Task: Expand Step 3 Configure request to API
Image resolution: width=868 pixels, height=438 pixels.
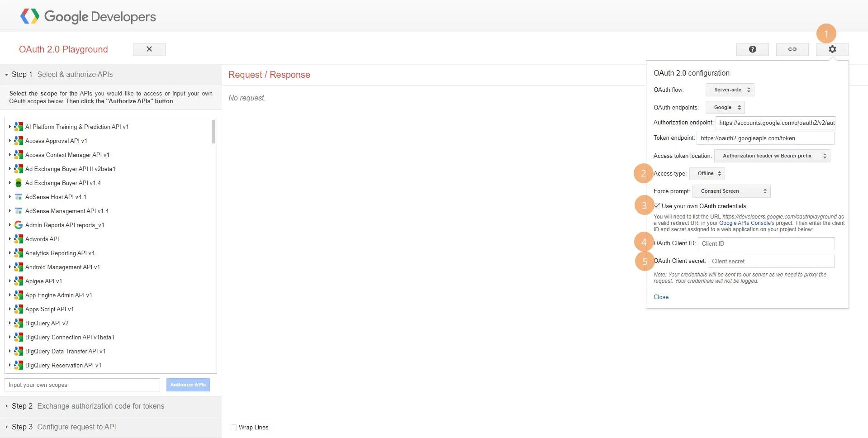Action: (x=111, y=427)
